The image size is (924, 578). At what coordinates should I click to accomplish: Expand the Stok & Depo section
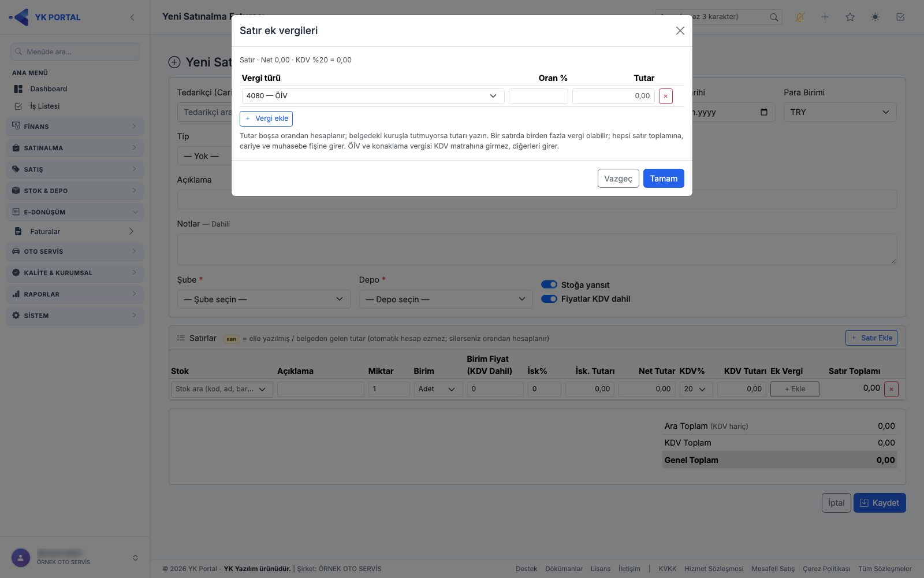point(75,191)
